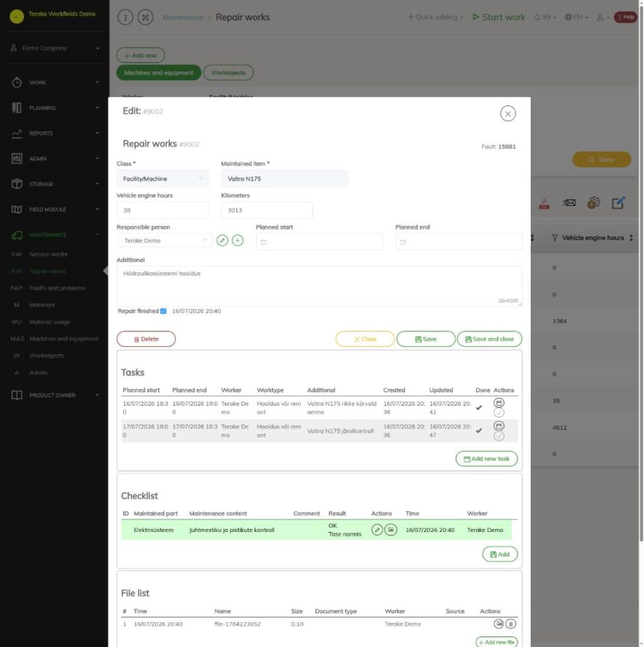Expand the ADMIN sidebar section
644x647 pixels.
click(54, 159)
